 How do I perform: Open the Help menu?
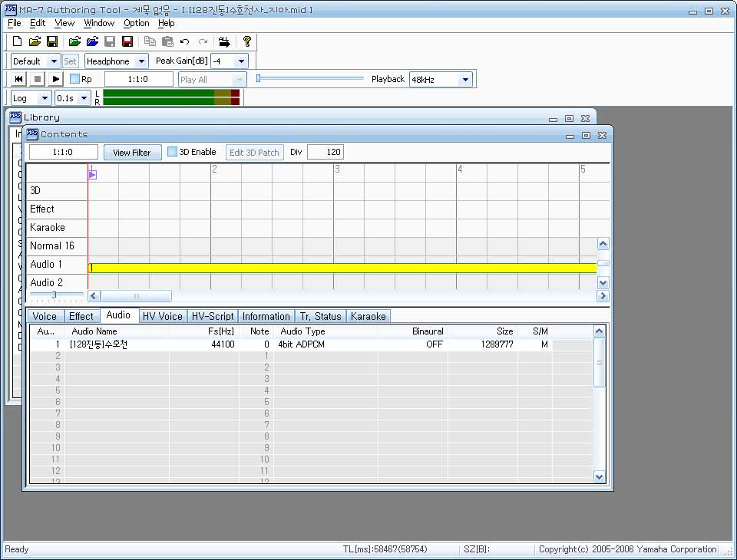click(x=166, y=23)
